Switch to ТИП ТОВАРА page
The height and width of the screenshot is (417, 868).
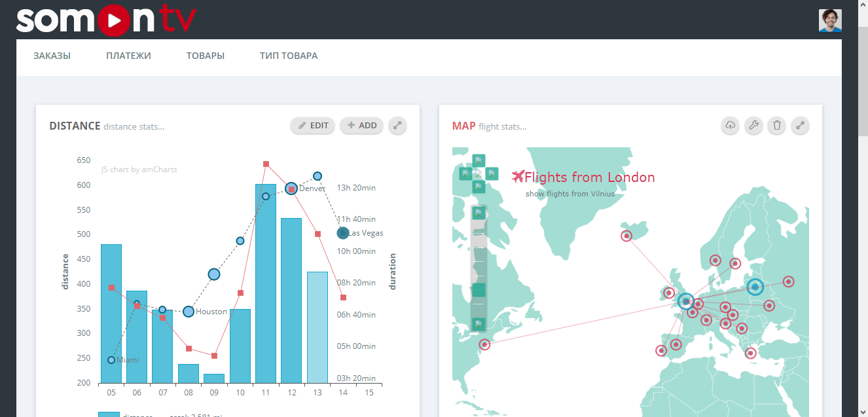289,56
